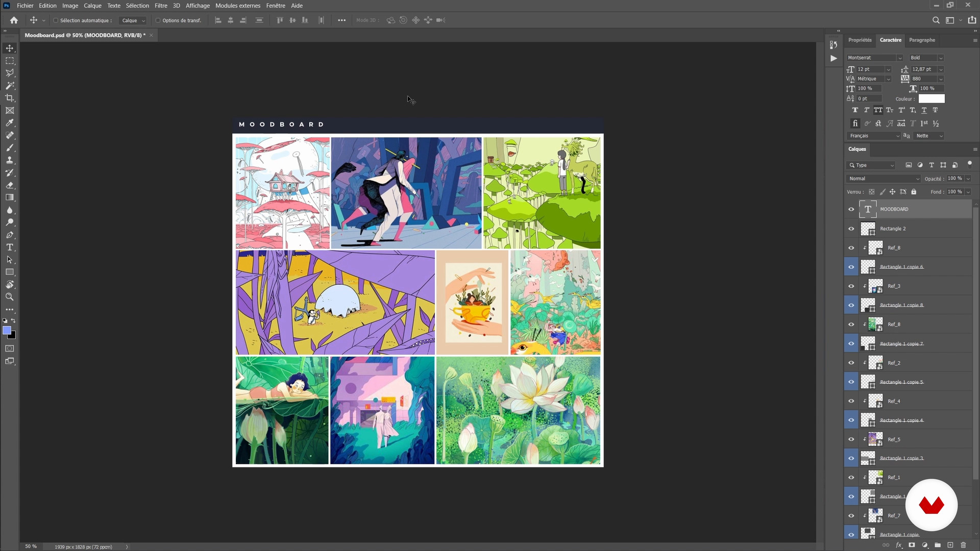The width and height of the screenshot is (980, 551).
Task: Select the Zoom tool
Action: click(10, 297)
